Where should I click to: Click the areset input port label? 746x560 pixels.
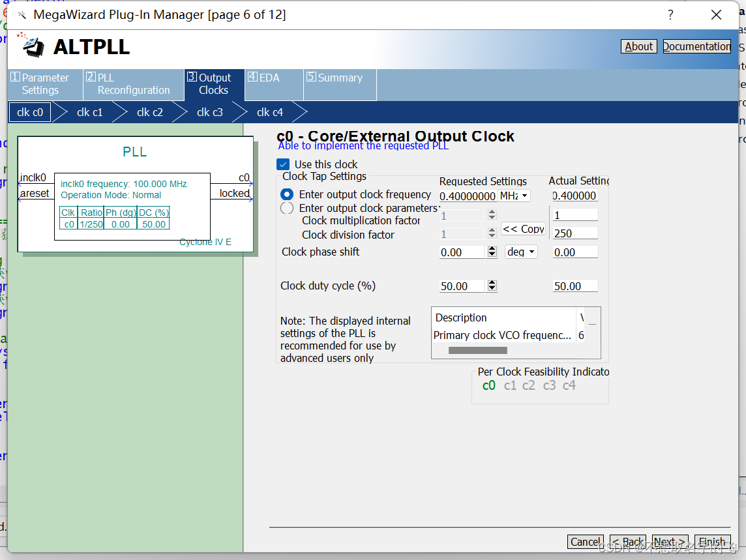(x=35, y=193)
